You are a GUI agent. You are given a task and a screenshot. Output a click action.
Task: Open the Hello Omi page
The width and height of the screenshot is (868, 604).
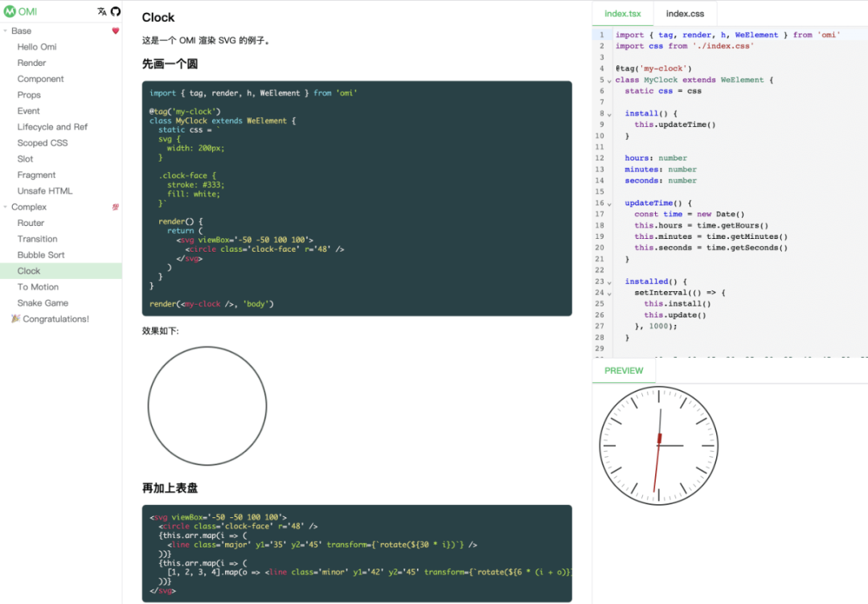click(36, 47)
